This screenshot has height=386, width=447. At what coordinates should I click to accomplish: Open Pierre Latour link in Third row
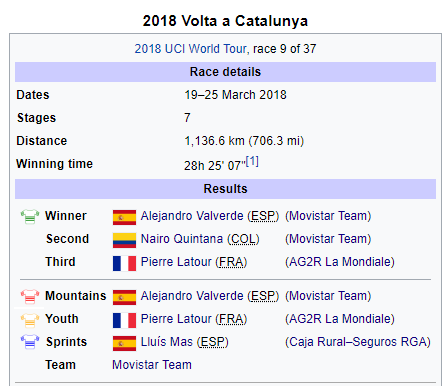(x=176, y=262)
